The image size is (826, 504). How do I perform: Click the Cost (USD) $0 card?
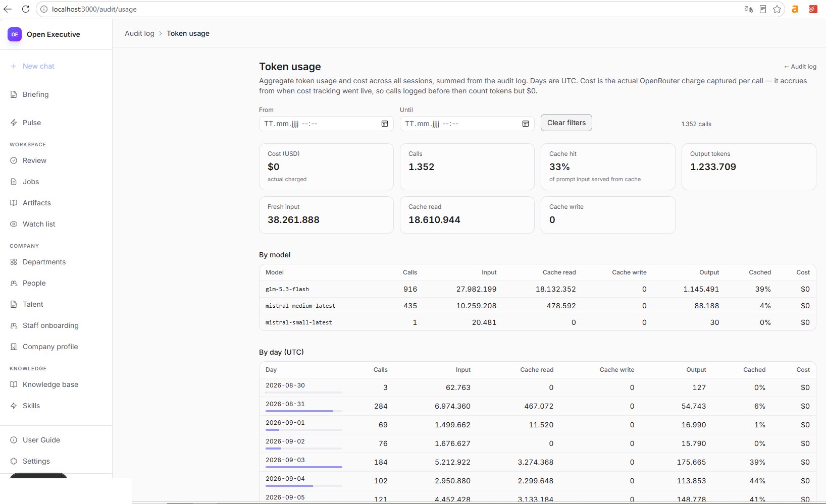pyautogui.click(x=326, y=167)
